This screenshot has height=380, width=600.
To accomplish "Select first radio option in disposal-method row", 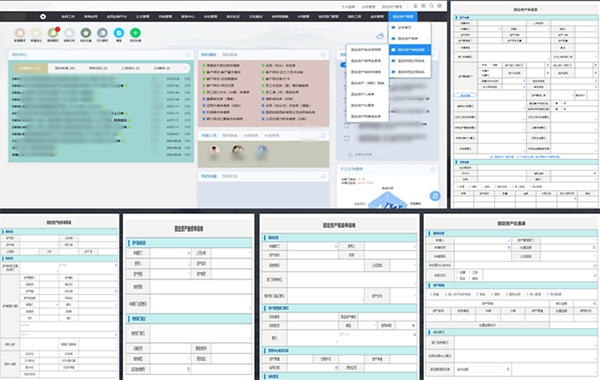I will click(x=457, y=272).
